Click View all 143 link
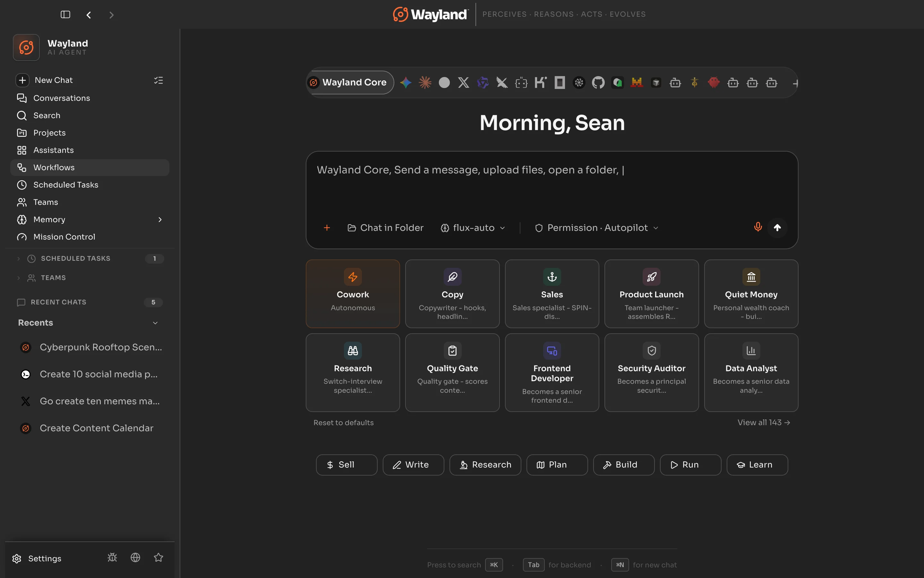The width and height of the screenshot is (924, 578). [x=764, y=422]
